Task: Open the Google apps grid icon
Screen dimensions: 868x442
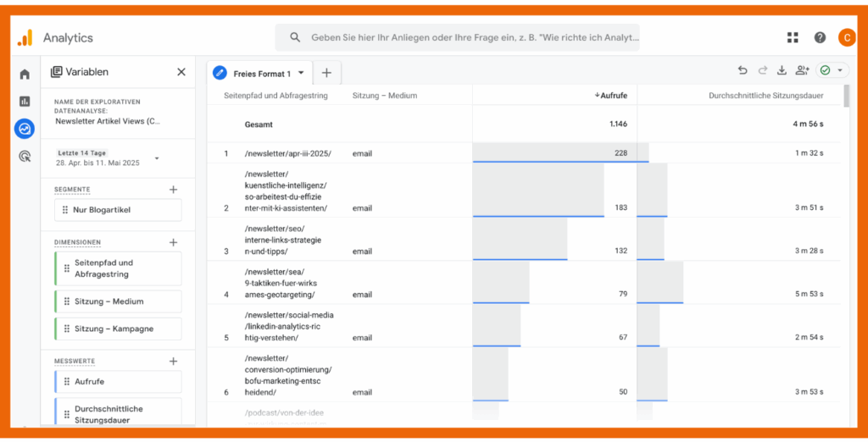Action: click(793, 37)
